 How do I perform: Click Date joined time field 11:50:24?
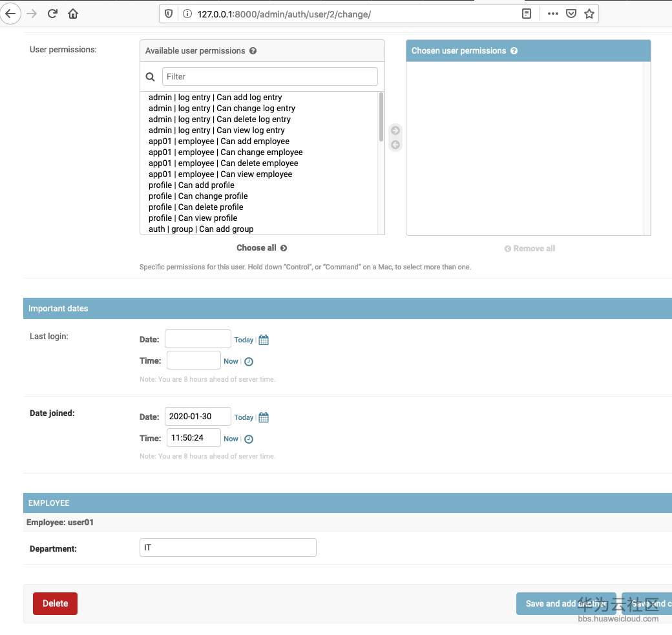pos(193,438)
